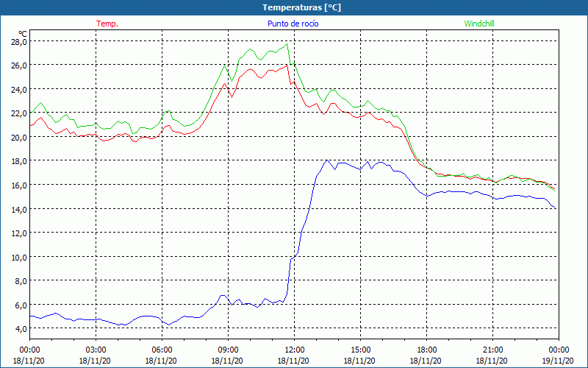The width and height of the screenshot is (588, 368).
Task: Click the 12,0 y-axis value
Action: (18, 233)
